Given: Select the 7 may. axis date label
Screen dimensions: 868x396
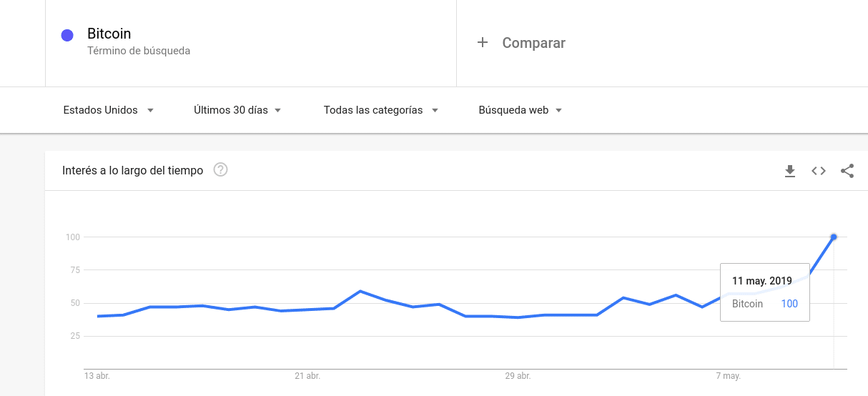Looking at the screenshot, I should [728, 376].
